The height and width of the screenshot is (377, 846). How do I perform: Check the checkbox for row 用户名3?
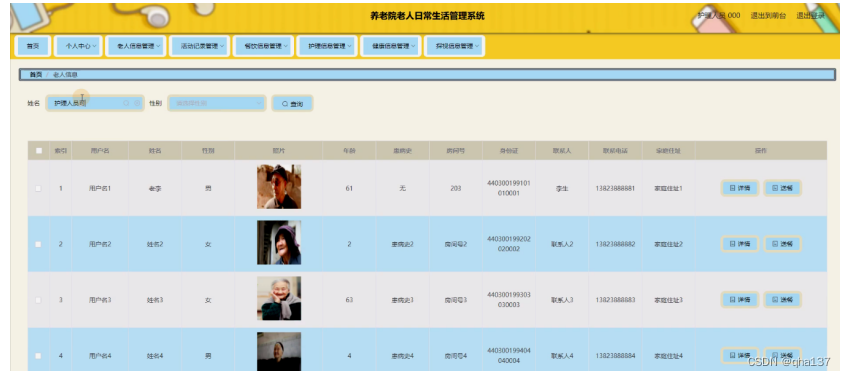coord(38,300)
